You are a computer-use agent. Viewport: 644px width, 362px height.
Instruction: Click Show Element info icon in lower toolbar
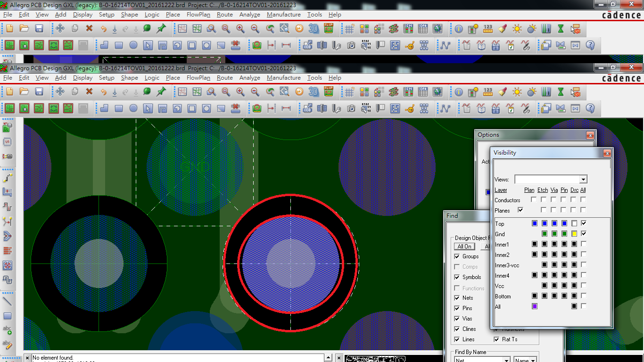click(x=459, y=92)
